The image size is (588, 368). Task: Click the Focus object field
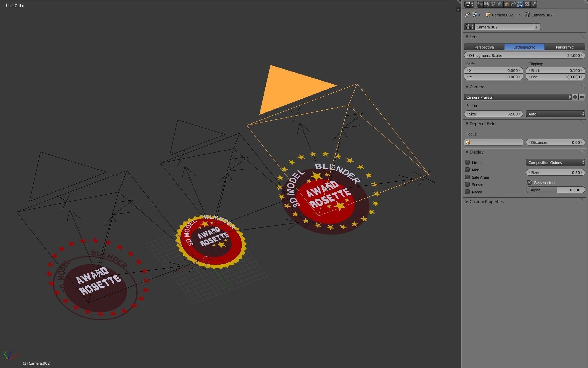pyautogui.click(x=493, y=142)
